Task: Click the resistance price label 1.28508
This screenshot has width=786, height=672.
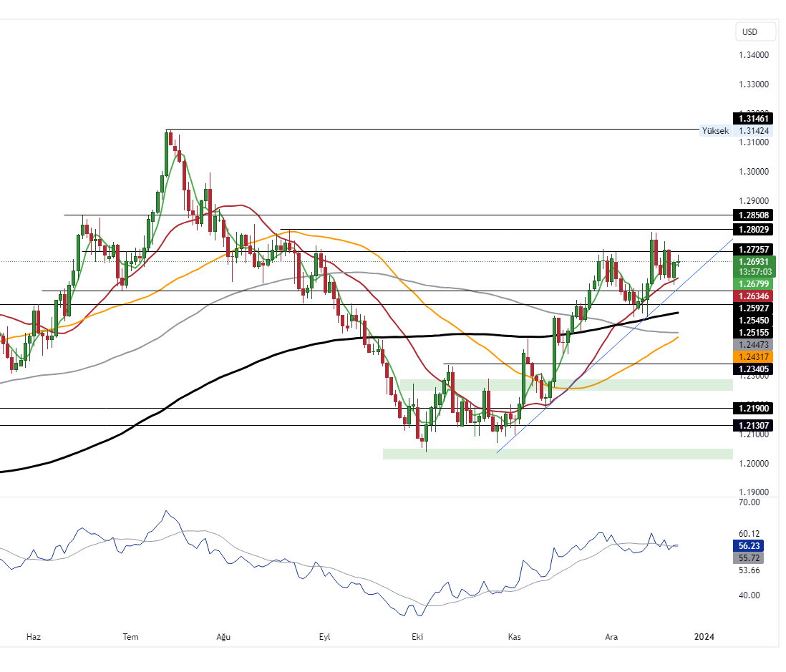Action: pyautogui.click(x=752, y=215)
